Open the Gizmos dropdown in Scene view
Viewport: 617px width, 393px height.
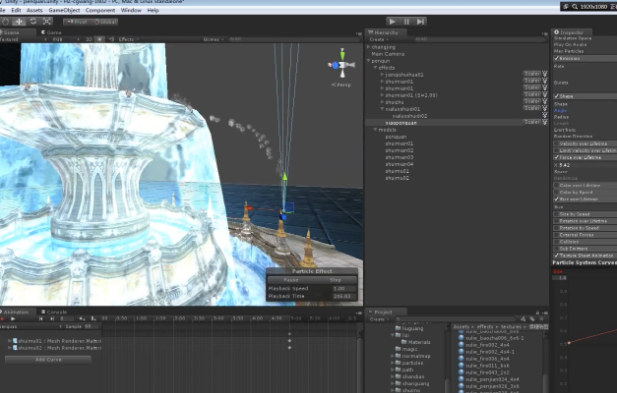pos(214,39)
